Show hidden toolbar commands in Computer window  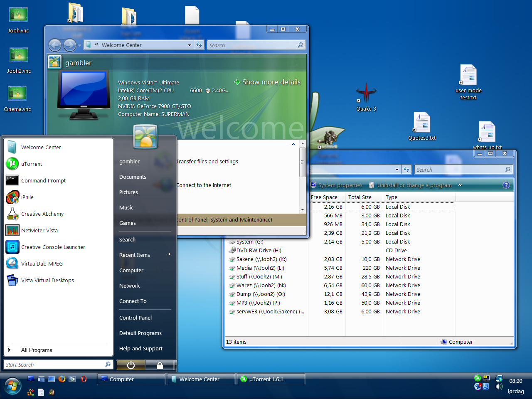pyautogui.click(x=460, y=185)
